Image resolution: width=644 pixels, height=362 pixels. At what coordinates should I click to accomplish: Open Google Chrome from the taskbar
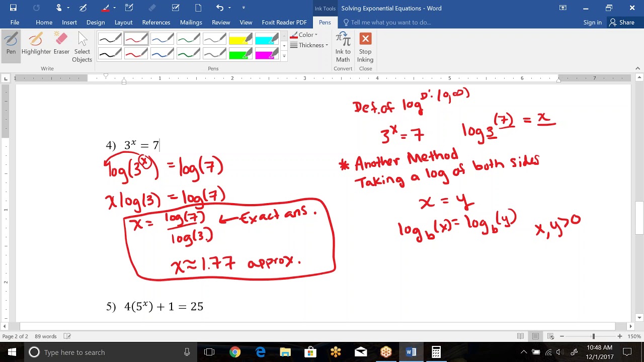pyautogui.click(x=235, y=352)
